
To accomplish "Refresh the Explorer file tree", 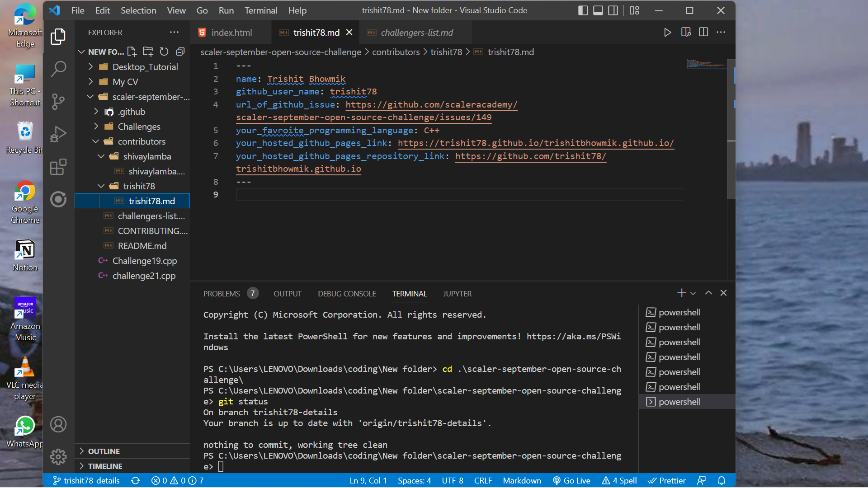I will pos(164,52).
